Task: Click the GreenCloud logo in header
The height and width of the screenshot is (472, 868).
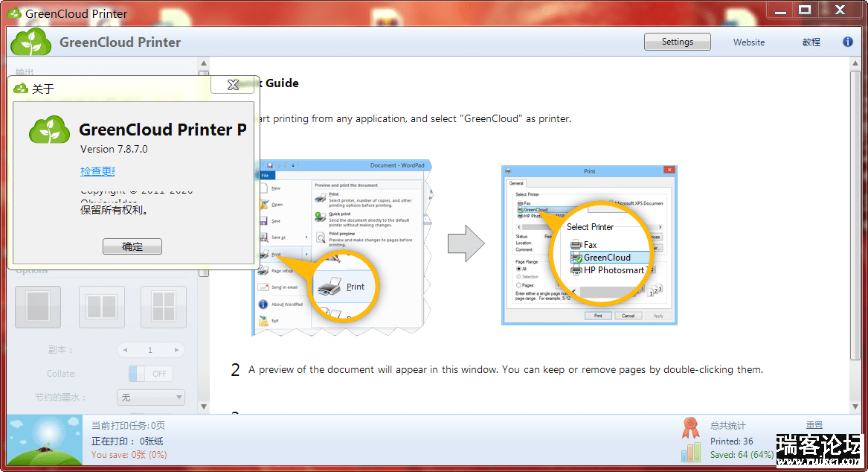Action: click(31, 42)
